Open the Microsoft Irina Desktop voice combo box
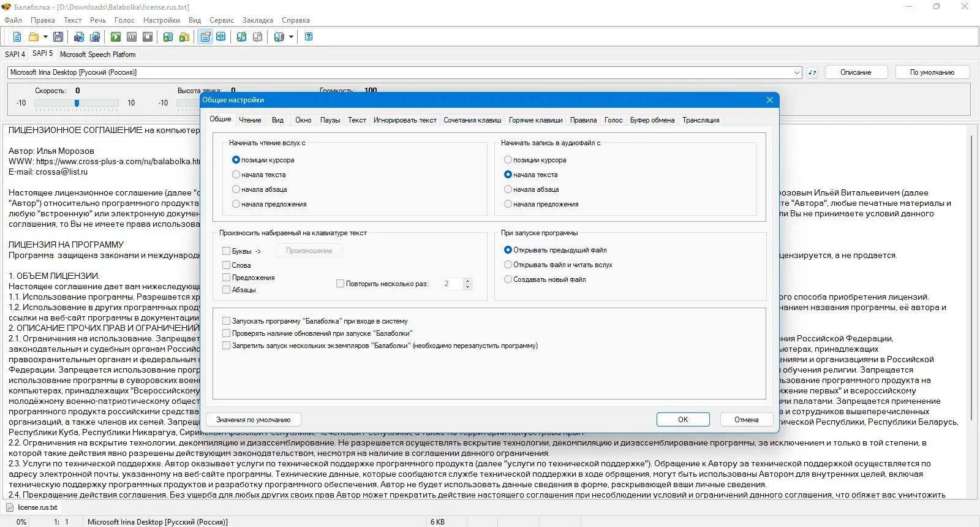The image size is (980, 527). [405, 72]
